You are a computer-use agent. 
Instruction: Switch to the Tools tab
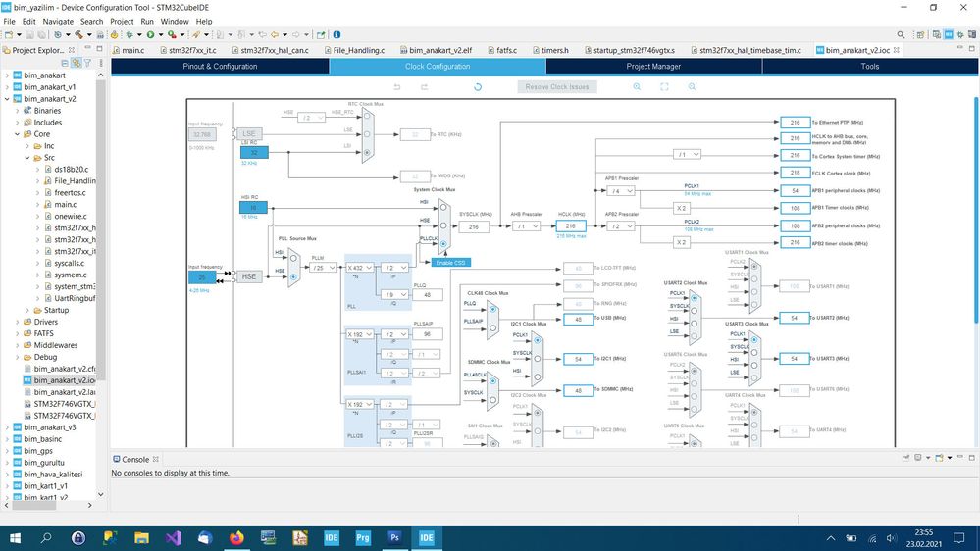pos(870,67)
